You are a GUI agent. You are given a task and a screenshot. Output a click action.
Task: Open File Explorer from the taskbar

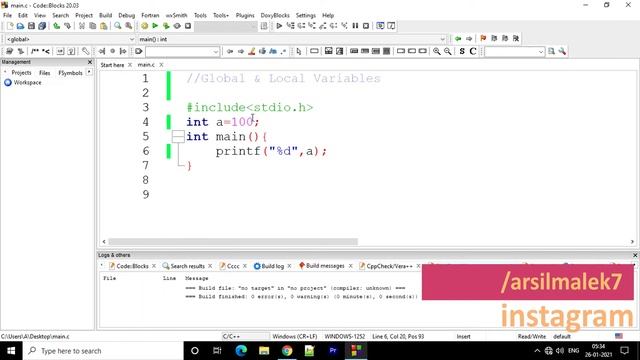tap(264, 351)
